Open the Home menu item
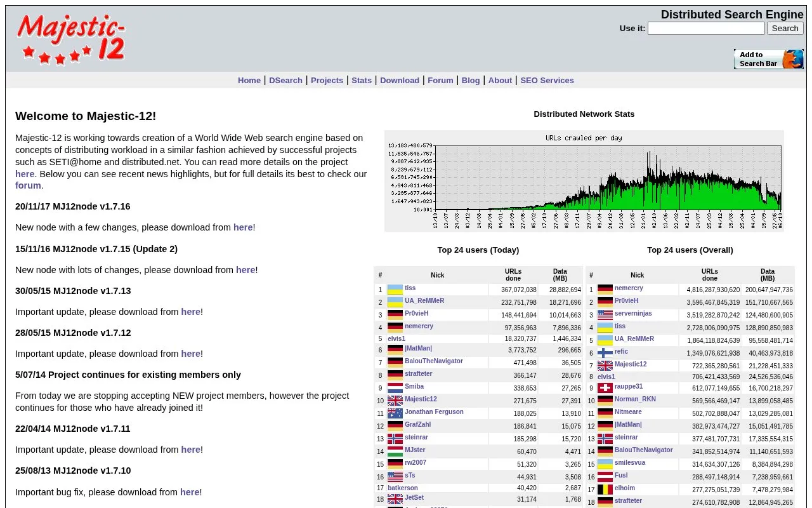812x508 pixels. pyautogui.click(x=249, y=81)
